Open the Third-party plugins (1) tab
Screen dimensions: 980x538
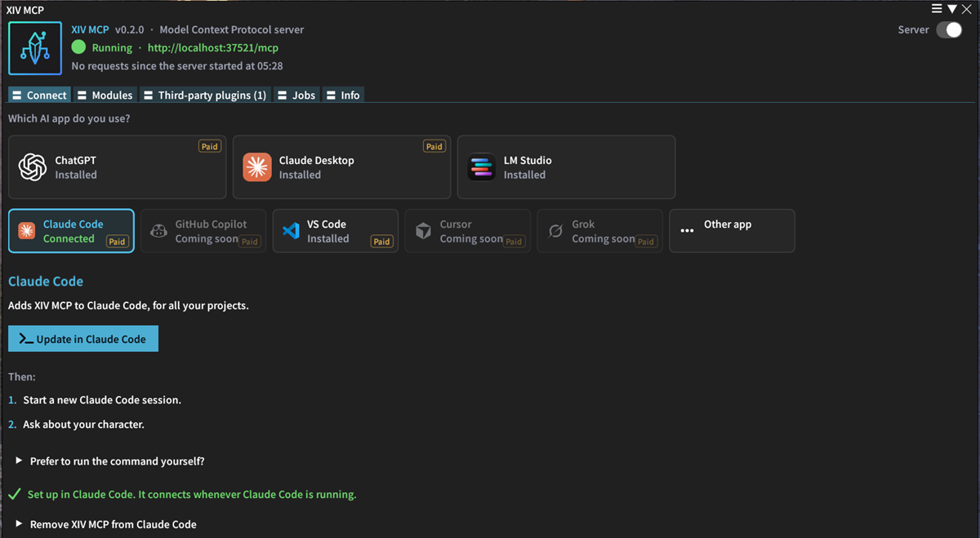coord(205,95)
